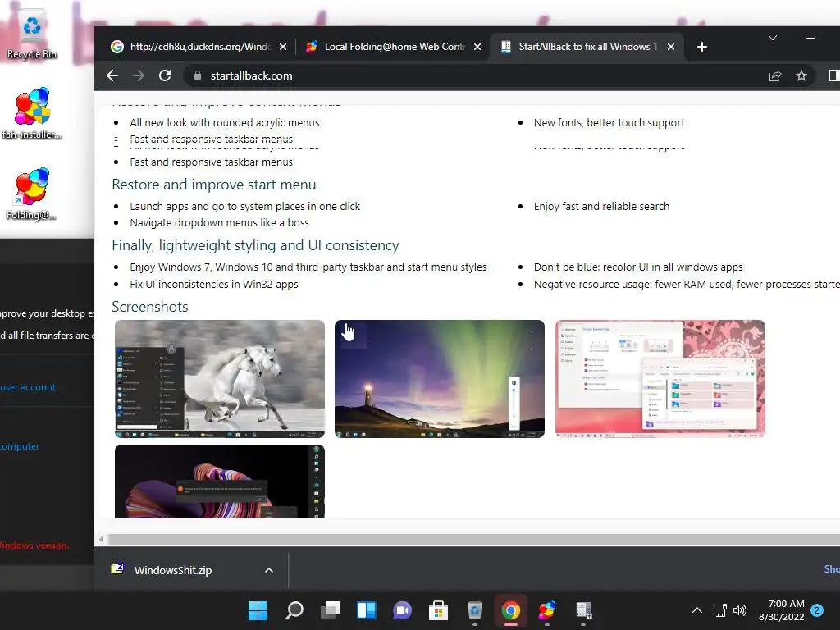Click 'All new look with rounded acrylic menus'
840x630 pixels.
(225, 123)
